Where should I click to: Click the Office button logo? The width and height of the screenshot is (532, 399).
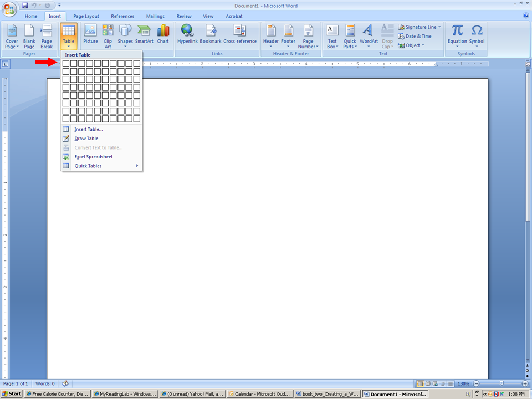[x=9, y=9]
